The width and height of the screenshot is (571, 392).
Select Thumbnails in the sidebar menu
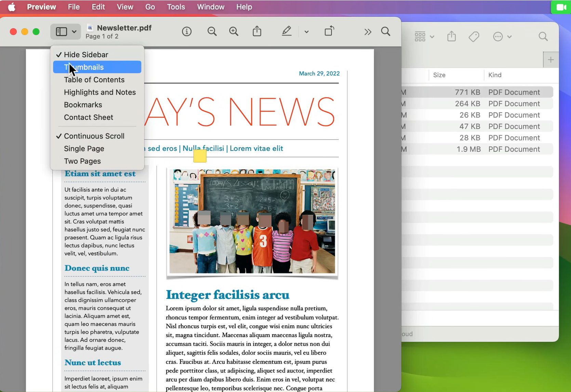97,67
